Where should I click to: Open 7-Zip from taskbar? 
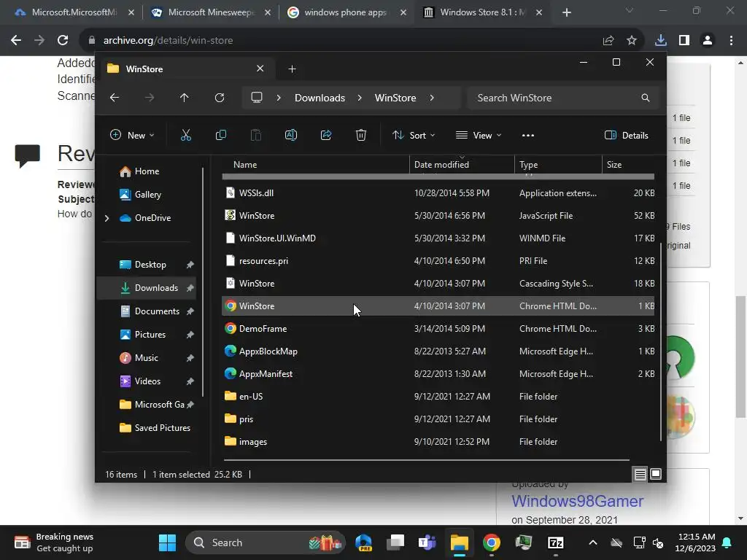555,542
